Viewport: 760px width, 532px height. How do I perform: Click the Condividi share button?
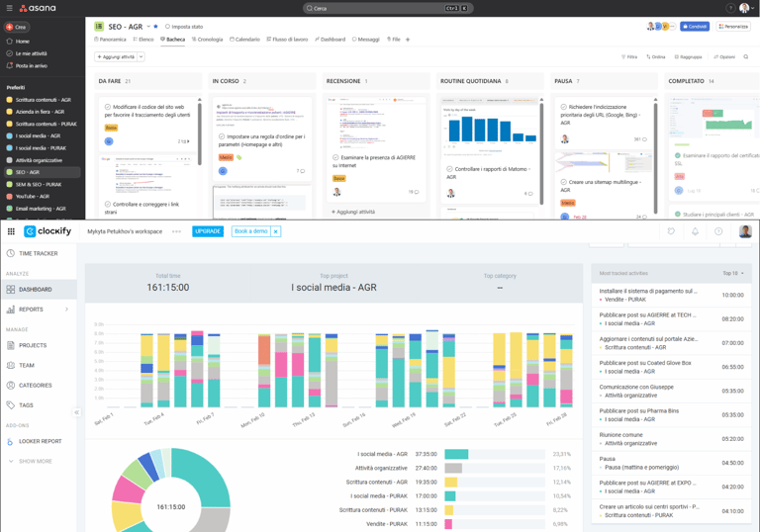coord(695,26)
